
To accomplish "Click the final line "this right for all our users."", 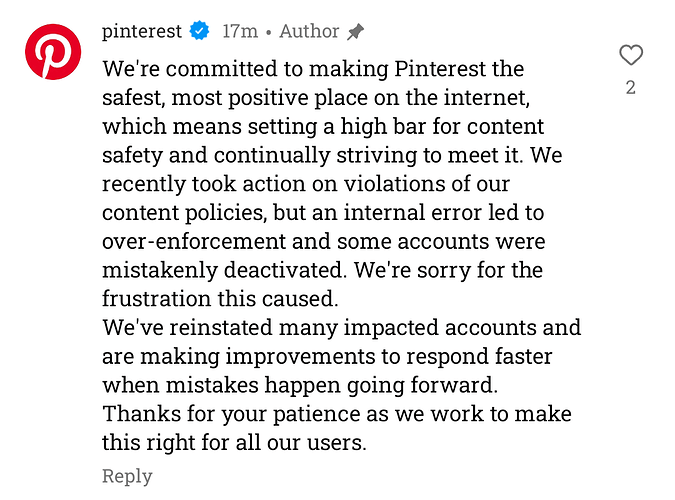I will click(234, 443).
